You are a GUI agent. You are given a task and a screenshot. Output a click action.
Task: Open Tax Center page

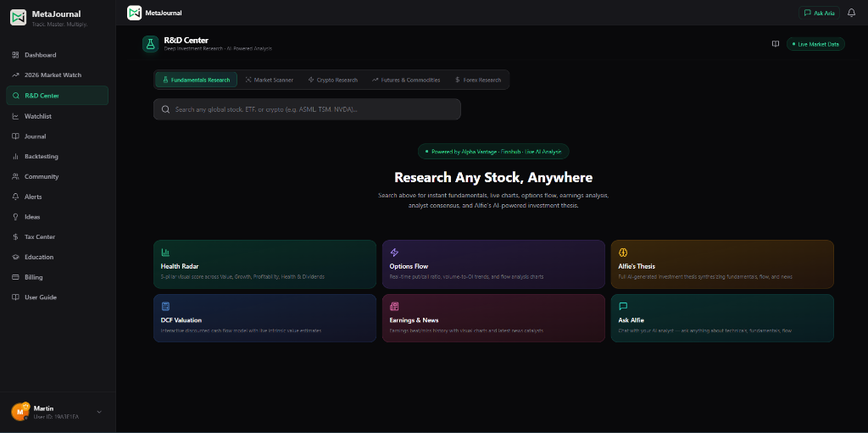pos(57,237)
